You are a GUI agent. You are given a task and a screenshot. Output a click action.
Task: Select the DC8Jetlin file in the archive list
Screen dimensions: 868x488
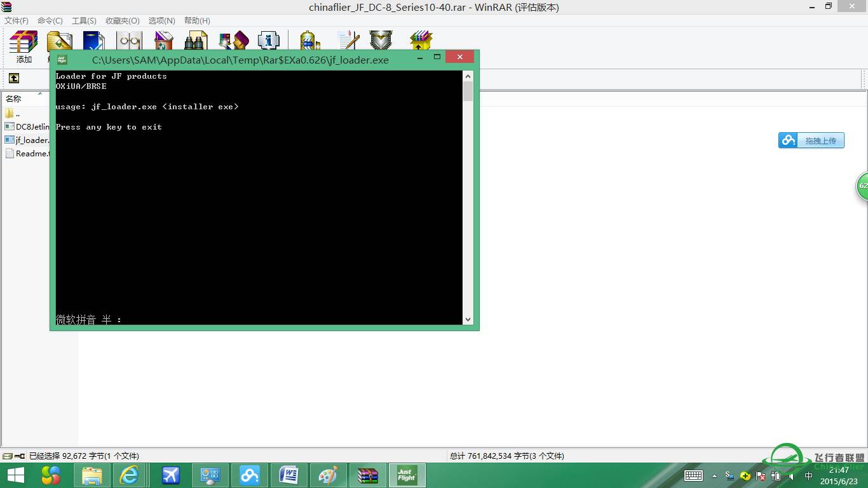[x=27, y=126]
